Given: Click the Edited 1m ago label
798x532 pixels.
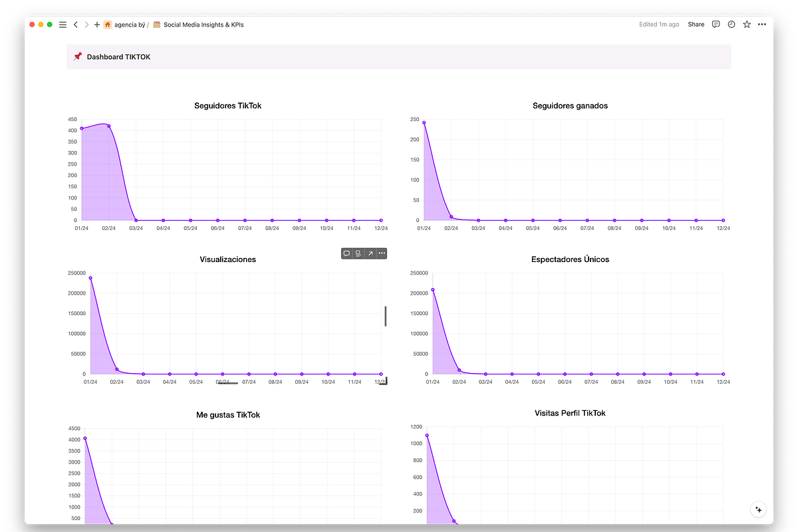Looking at the screenshot, I should (659, 25).
